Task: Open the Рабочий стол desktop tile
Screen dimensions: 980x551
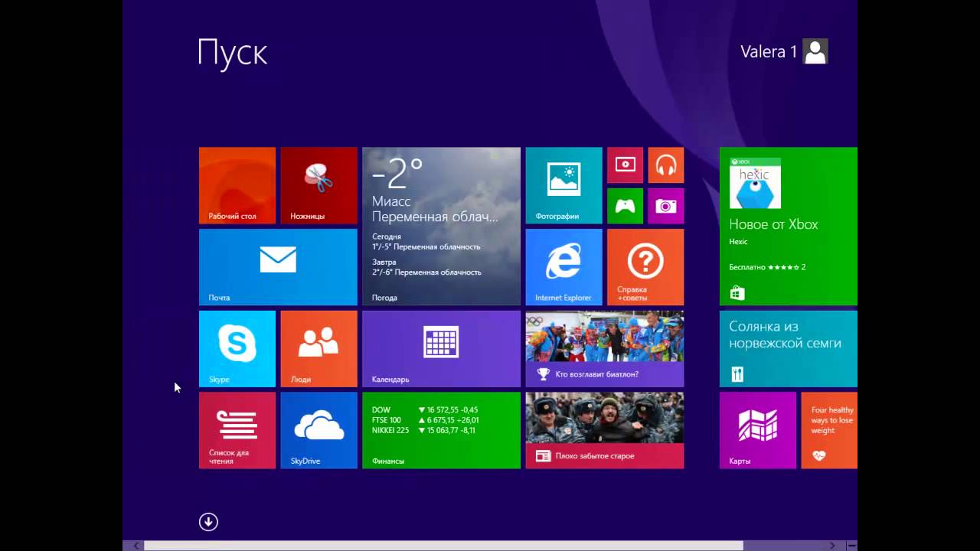Action: (237, 185)
